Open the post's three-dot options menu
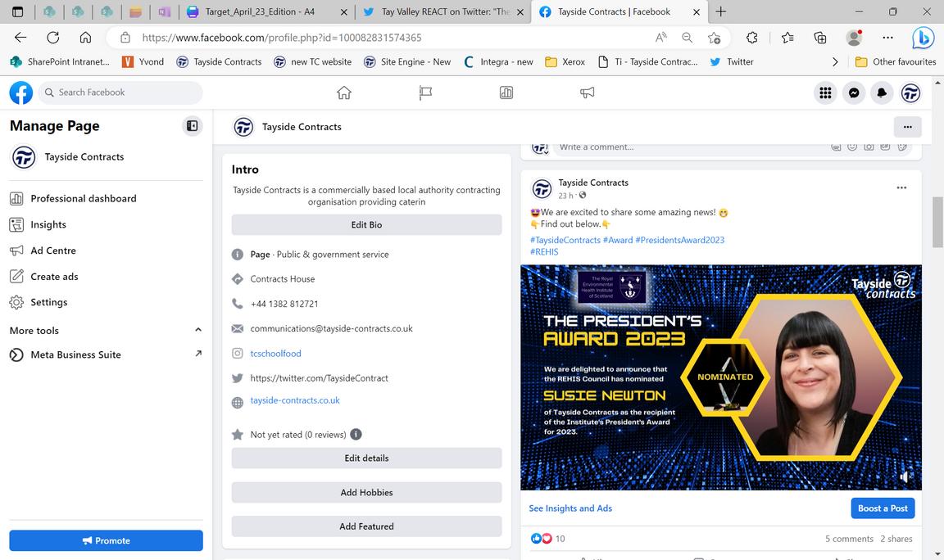The width and height of the screenshot is (944, 560). pyautogui.click(x=901, y=187)
